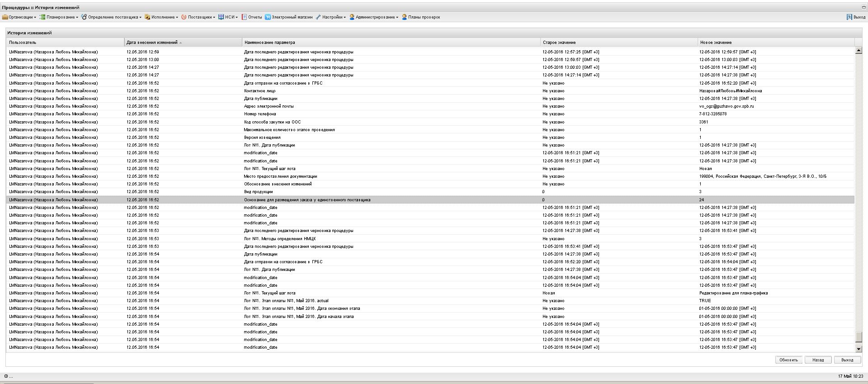
Task: Select the new value 3361
Action: (x=703, y=122)
